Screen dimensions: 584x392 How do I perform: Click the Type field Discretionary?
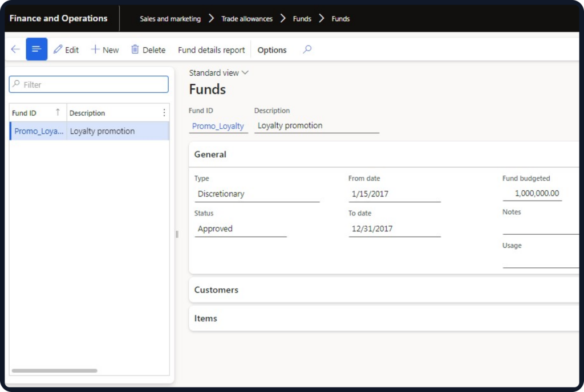tap(257, 194)
